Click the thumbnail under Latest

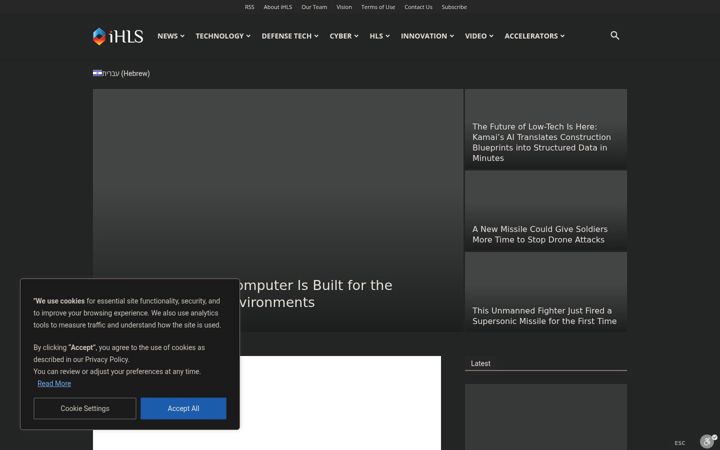[546, 417]
